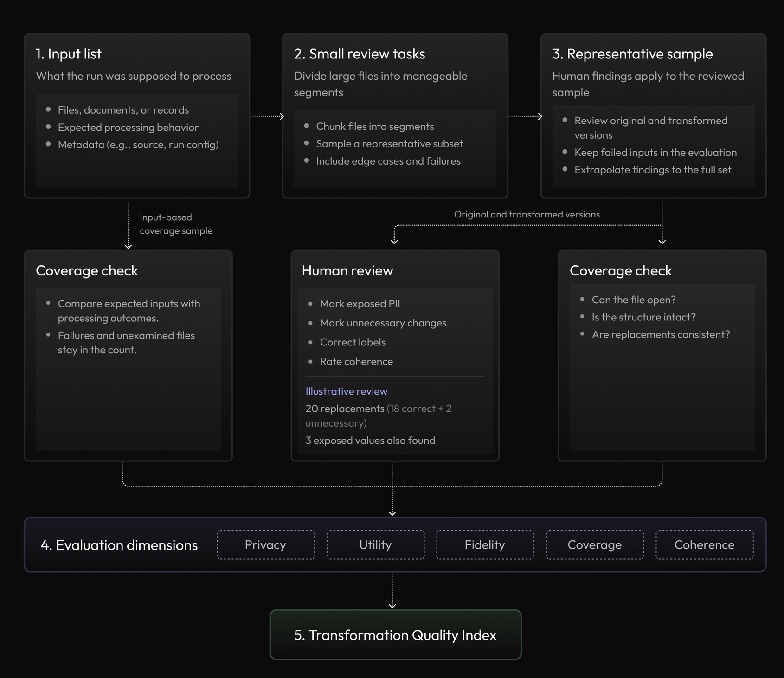Click the '1. Input list' heading
The width and height of the screenshot is (784, 678).
[x=69, y=54]
